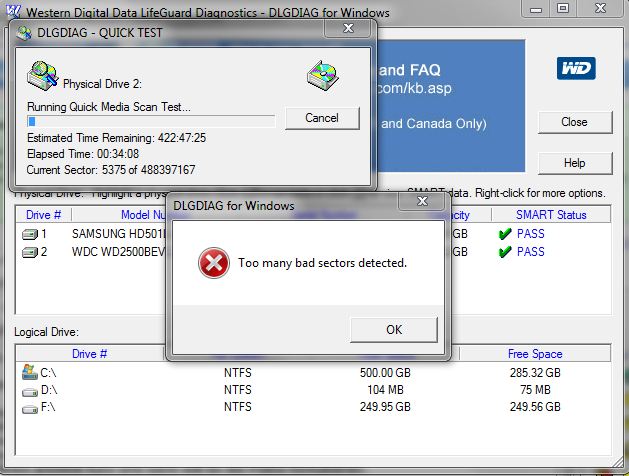Click OK in the bad sectors error dialog

click(x=394, y=330)
